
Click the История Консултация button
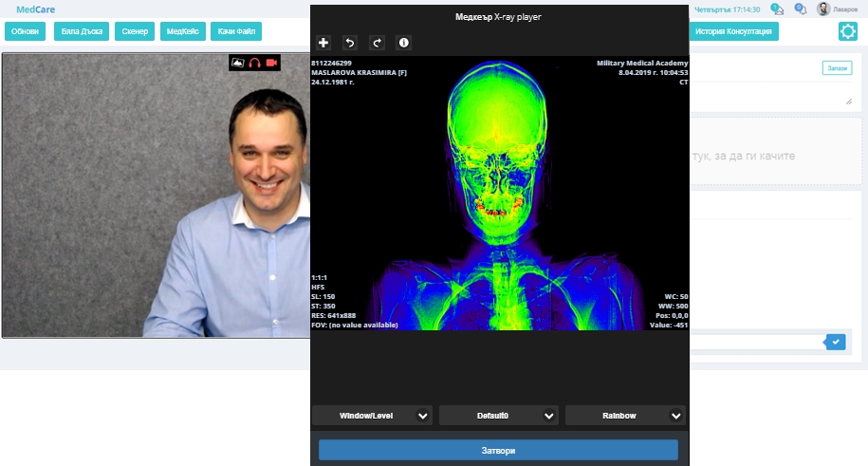click(735, 31)
